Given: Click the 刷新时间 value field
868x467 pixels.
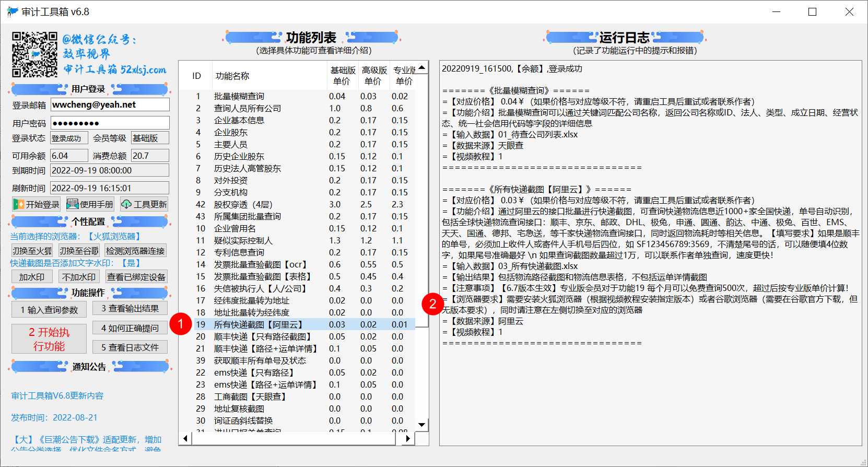Looking at the screenshot, I should pyautogui.click(x=110, y=188).
